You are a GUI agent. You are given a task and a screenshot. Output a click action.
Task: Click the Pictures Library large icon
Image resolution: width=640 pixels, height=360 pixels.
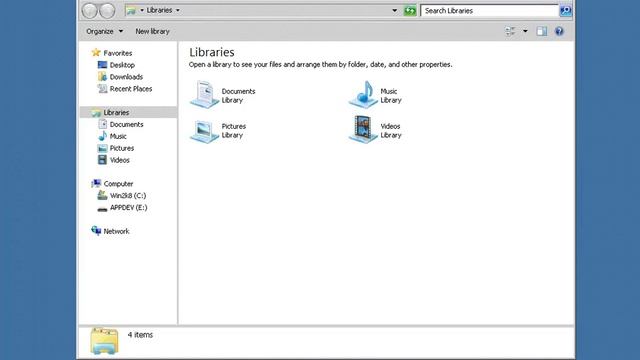click(x=204, y=131)
